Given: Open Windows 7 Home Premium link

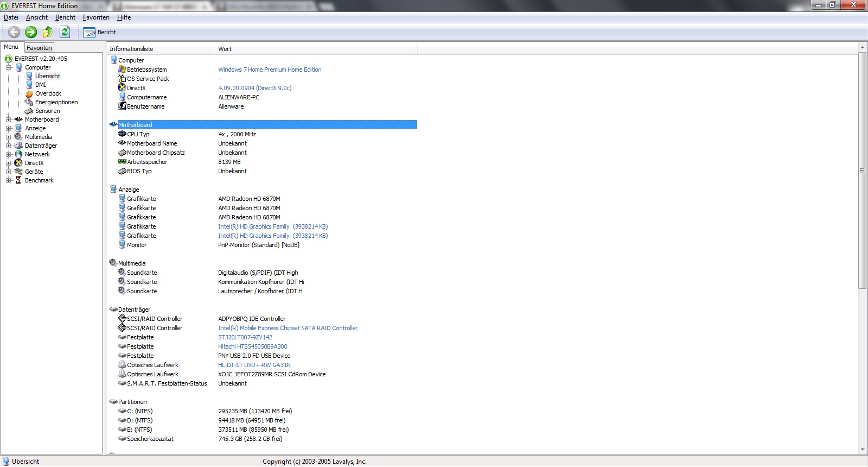Looking at the screenshot, I should [270, 70].
